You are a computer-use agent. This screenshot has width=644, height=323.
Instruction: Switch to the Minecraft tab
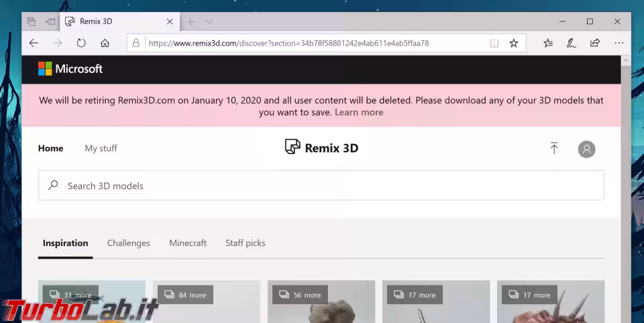[188, 243]
